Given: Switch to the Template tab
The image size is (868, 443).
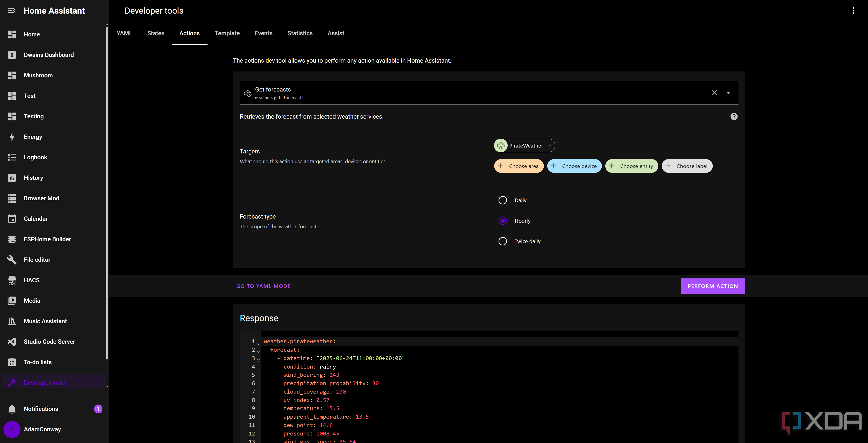Looking at the screenshot, I should pos(227,33).
